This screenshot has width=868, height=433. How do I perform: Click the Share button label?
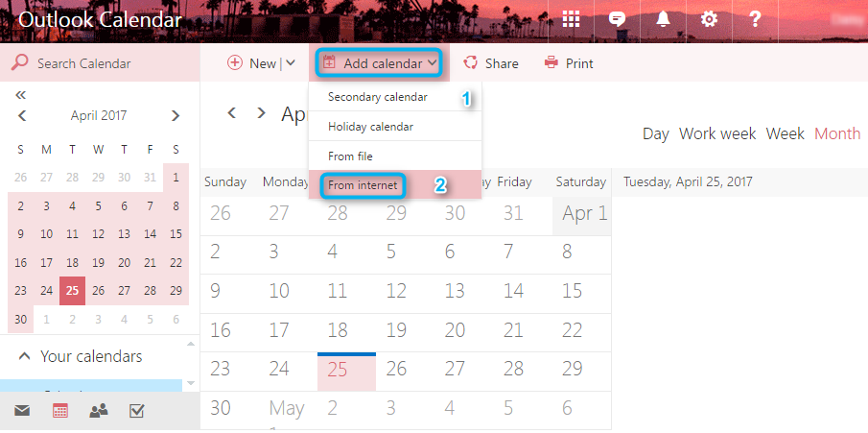tap(502, 63)
